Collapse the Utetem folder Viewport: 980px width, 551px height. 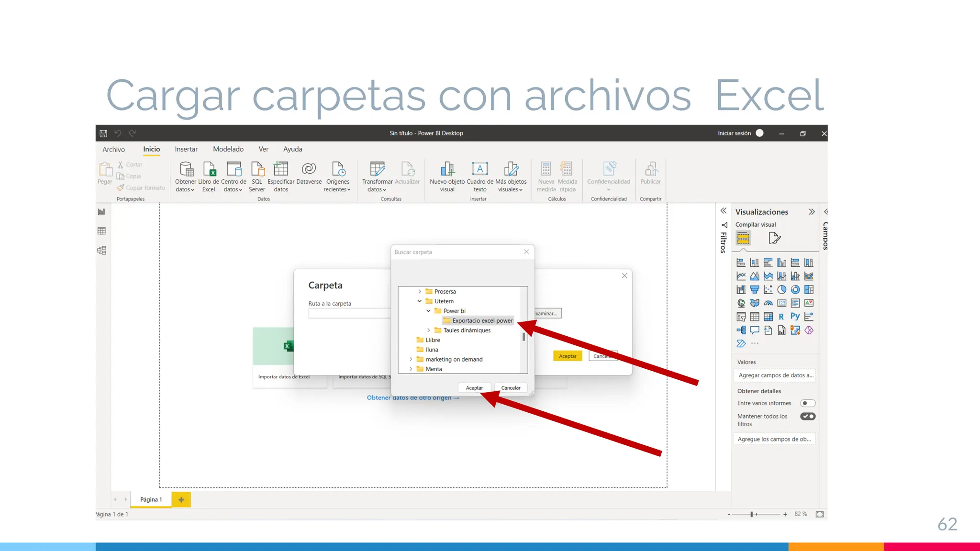420,301
